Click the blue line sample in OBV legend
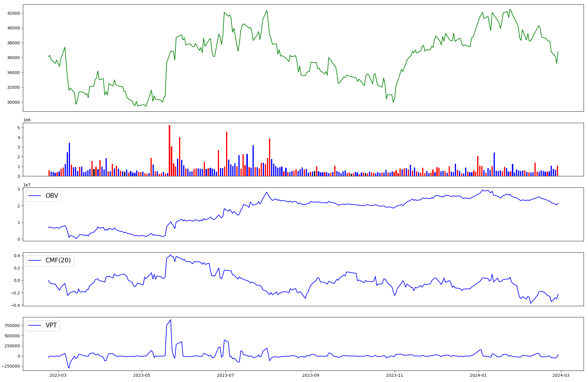This screenshot has height=382, width=588. click(x=35, y=196)
